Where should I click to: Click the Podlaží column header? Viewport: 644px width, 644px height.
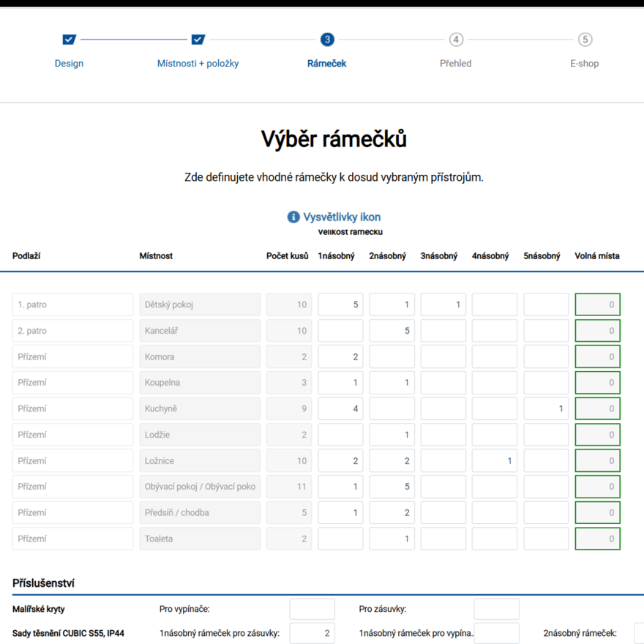click(x=26, y=256)
